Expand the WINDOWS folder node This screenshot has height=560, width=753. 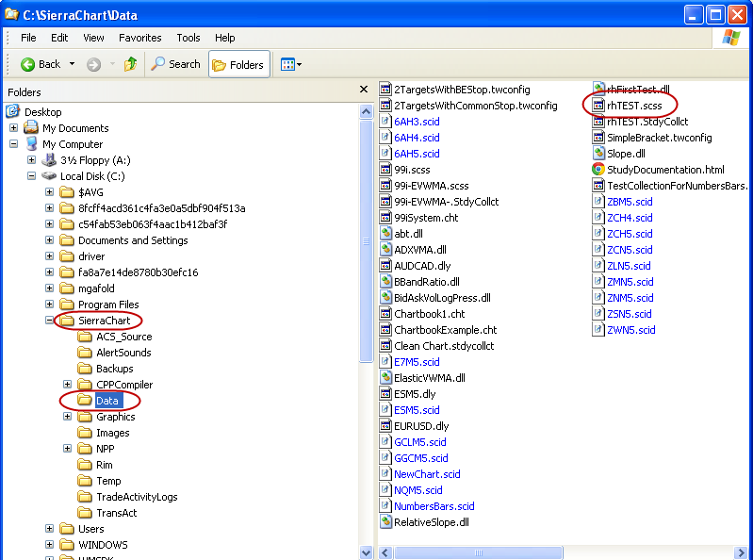[49, 545]
